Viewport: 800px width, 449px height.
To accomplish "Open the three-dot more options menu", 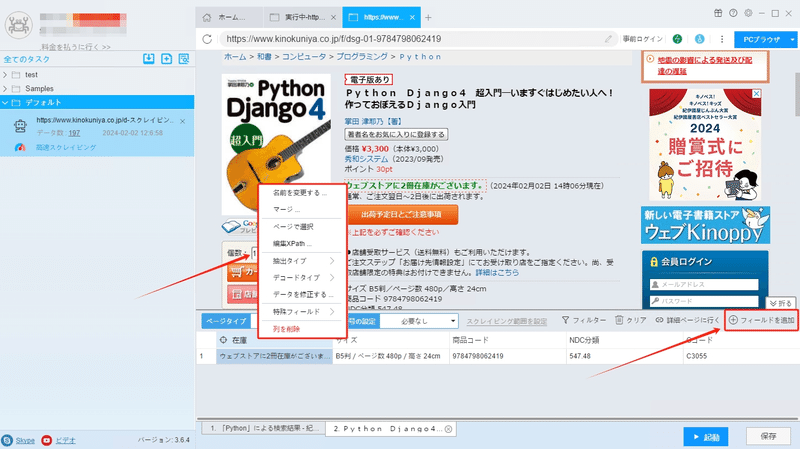I will tap(721, 39).
